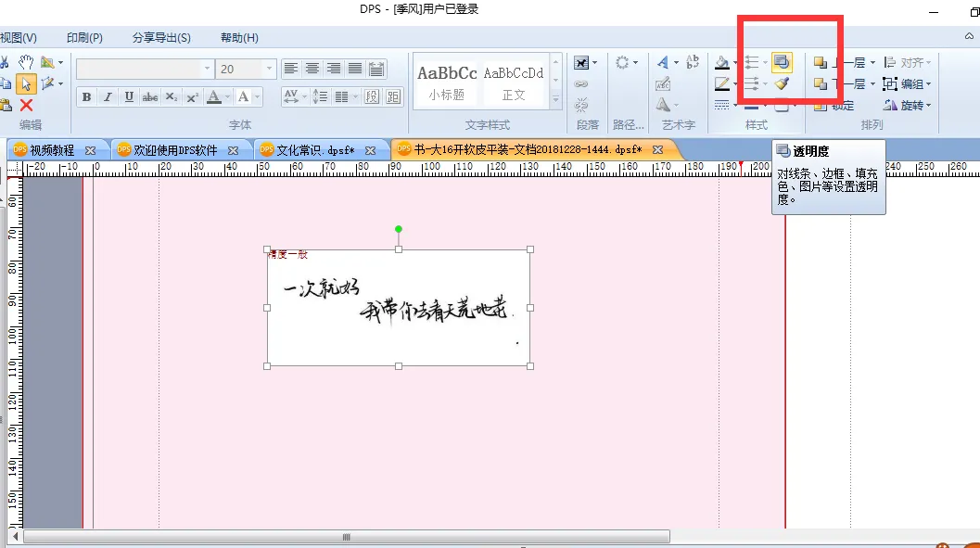Click the send backward layer icon
980x548 pixels.
coord(820,83)
